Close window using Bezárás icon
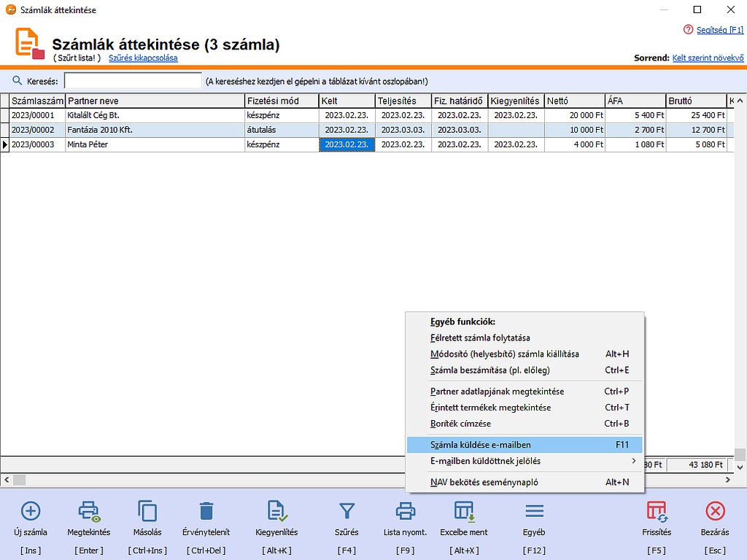Image resolution: width=747 pixels, height=560 pixels. (x=716, y=511)
